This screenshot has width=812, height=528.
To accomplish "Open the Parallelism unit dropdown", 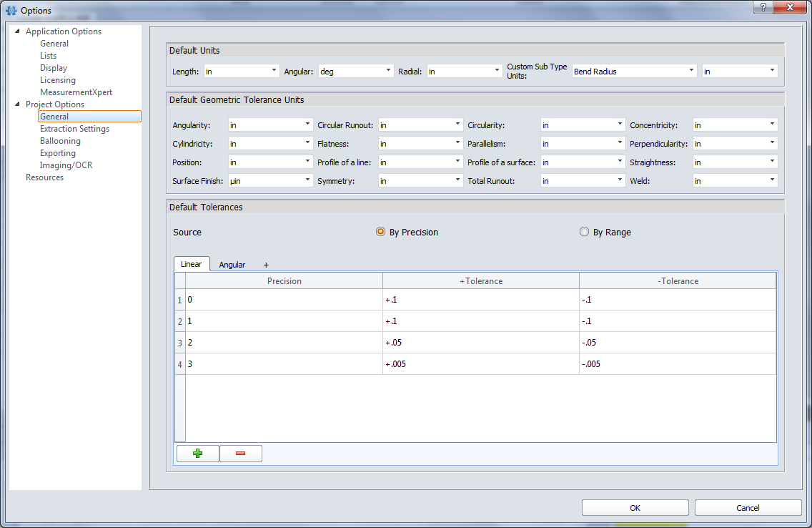I will 583,144.
